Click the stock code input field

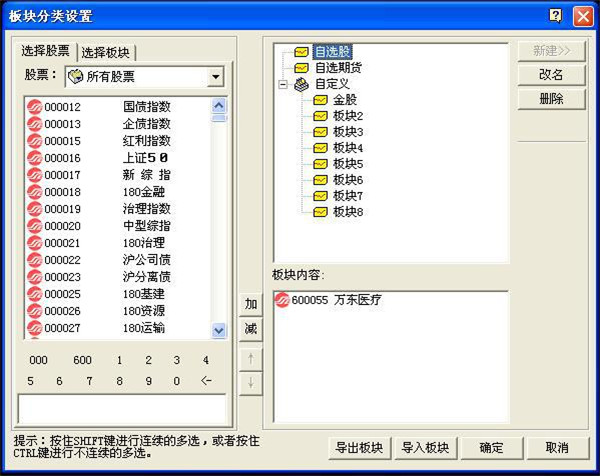click(121, 408)
